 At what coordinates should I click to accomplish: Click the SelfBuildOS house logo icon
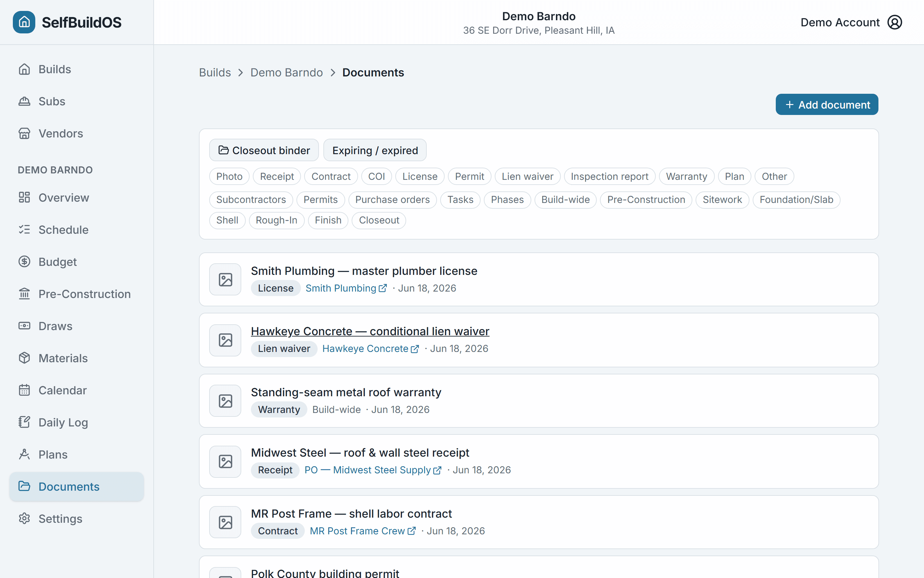tap(24, 22)
